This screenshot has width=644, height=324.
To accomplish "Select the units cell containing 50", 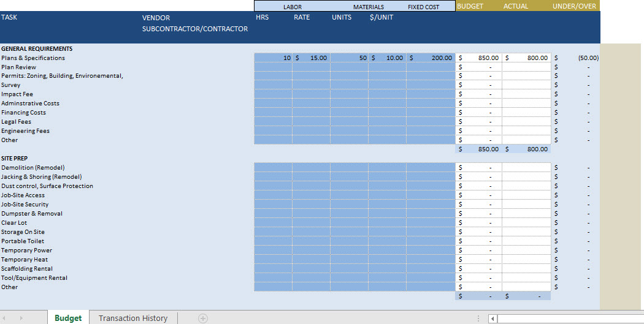I will coord(350,58).
